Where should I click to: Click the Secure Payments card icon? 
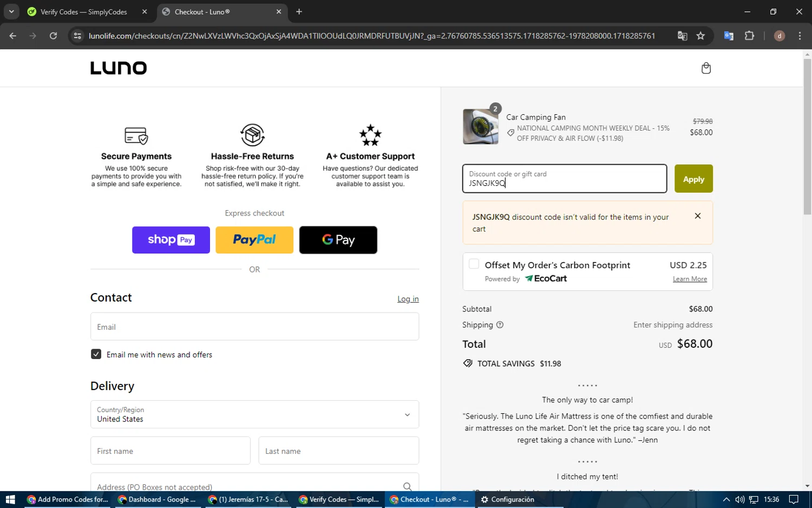coord(136,135)
